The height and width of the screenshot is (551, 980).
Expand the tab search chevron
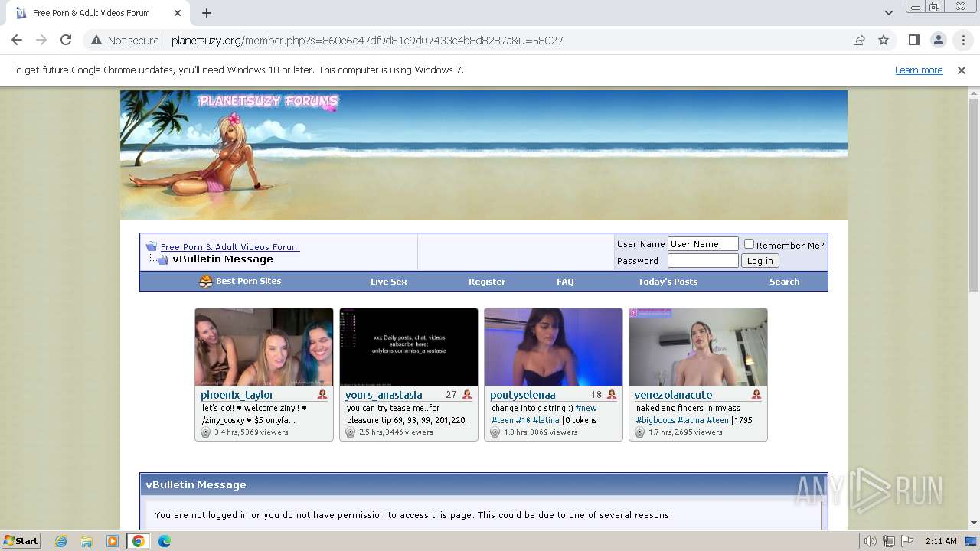(x=888, y=13)
